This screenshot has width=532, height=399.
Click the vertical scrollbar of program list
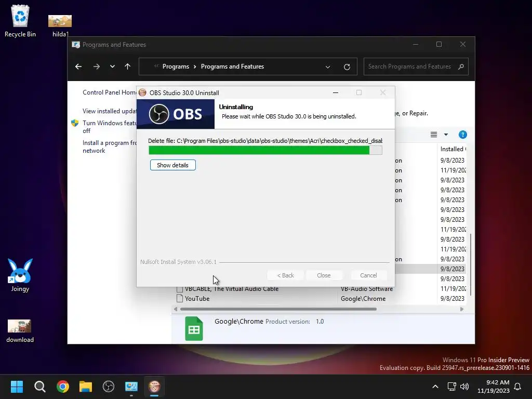(x=470, y=264)
